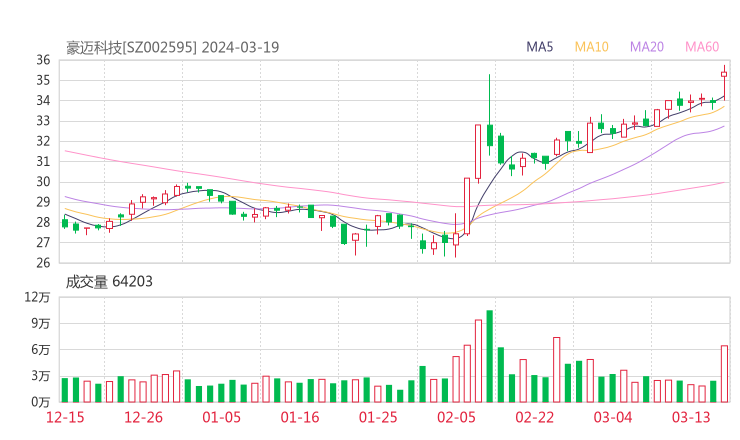740x440 pixels.
Task: Click the chart title 豪迈科技[SZ002595] 2024-03-19
Action: [172, 47]
